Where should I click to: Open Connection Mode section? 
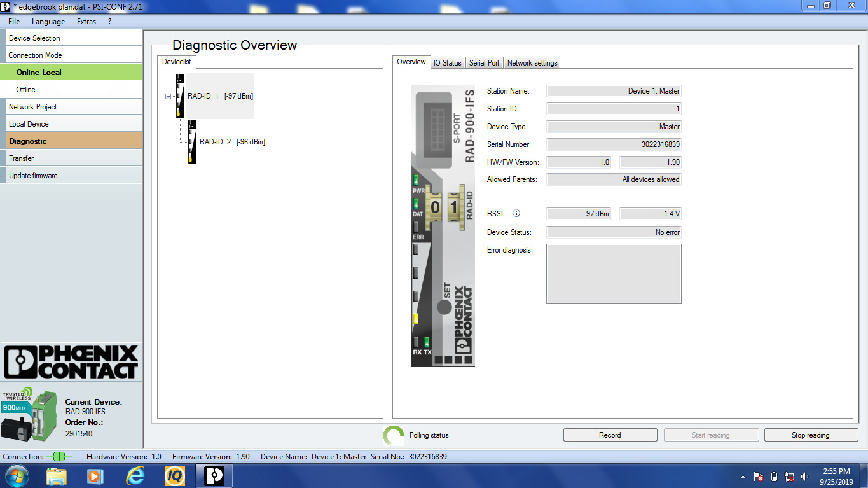[x=71, y=55]
